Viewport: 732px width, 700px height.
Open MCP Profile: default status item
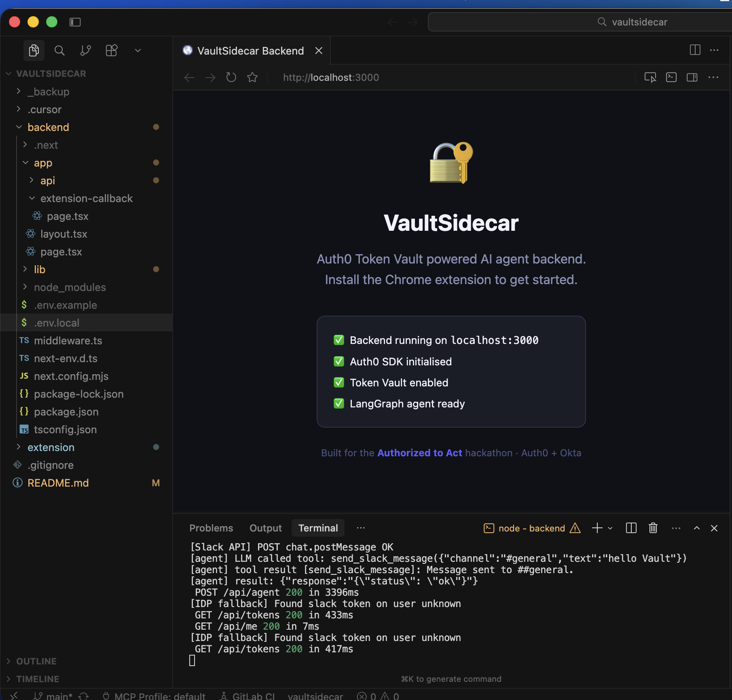(154, 696)
